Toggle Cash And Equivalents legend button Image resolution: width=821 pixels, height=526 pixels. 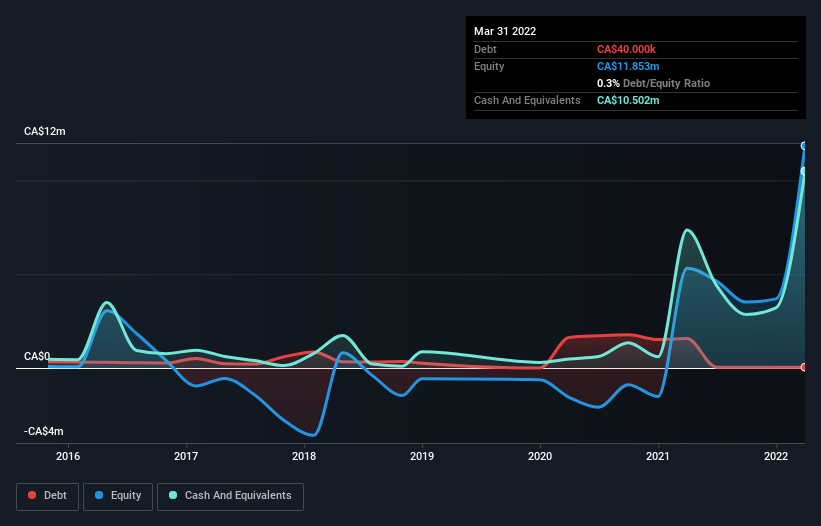tap(230, 496)
